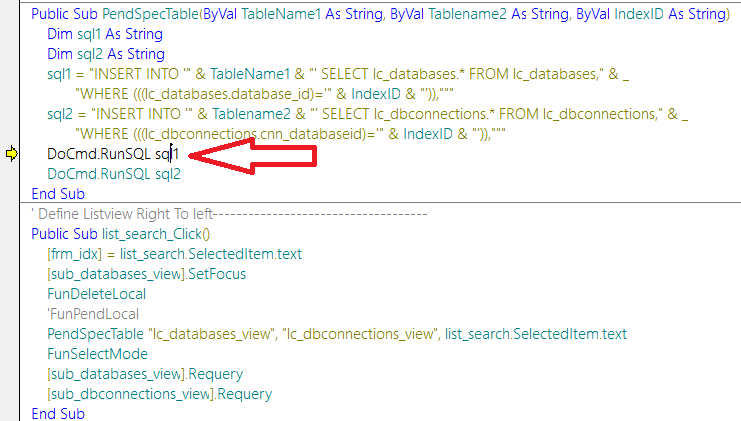The width and height of the screenshot is (741, 421).
Task: Click the commented-out 'FunPendLocal line
Action: 93,314
